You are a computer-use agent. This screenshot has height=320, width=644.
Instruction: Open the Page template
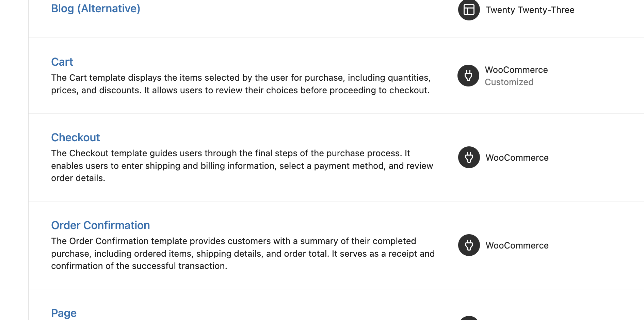[x=64, y=313]
